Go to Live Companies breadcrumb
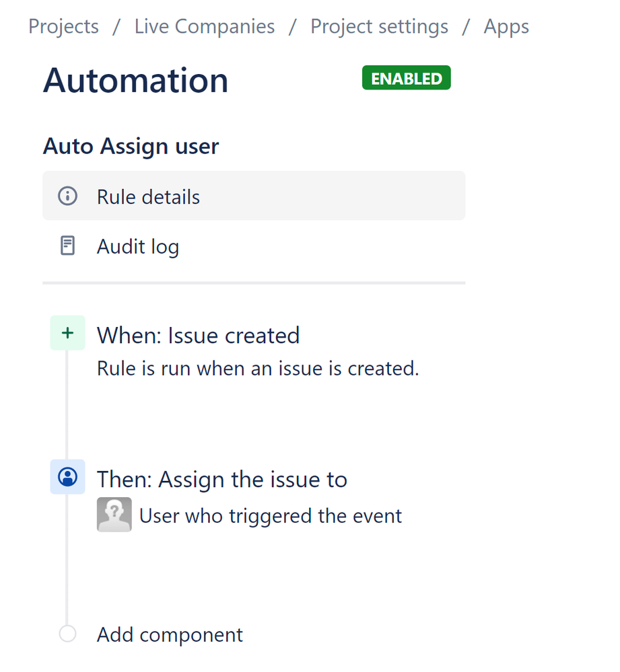Viewport: 620px width, 672px height. (x=205, y=27)
